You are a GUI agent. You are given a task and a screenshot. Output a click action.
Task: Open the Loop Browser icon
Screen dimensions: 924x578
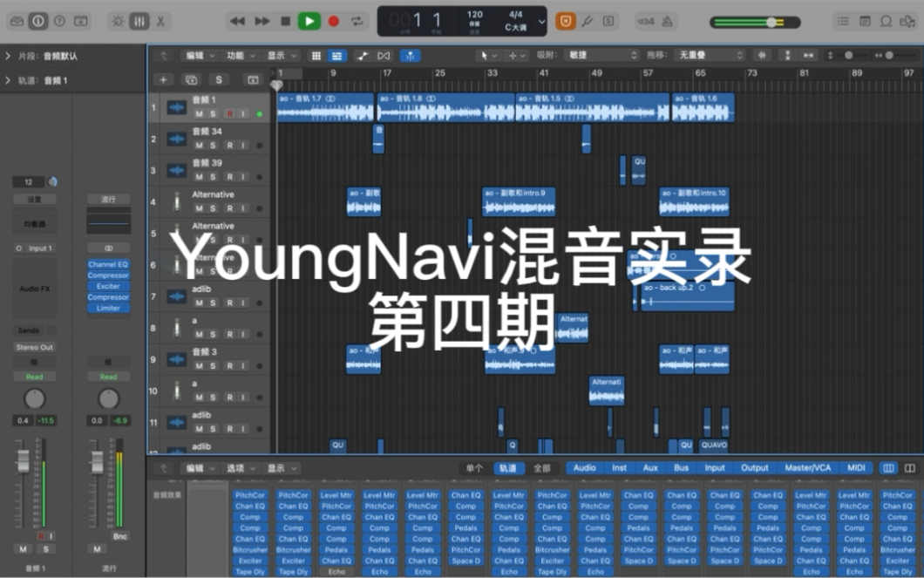886,21
